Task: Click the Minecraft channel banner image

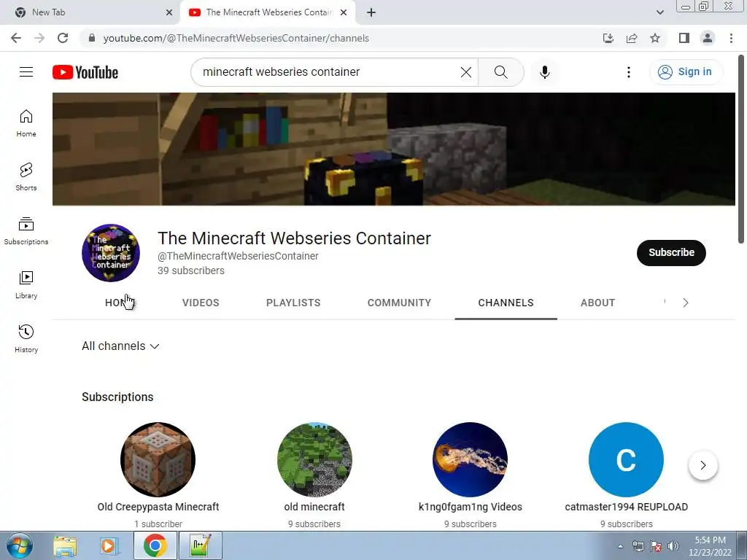Action: click(393, 149)
